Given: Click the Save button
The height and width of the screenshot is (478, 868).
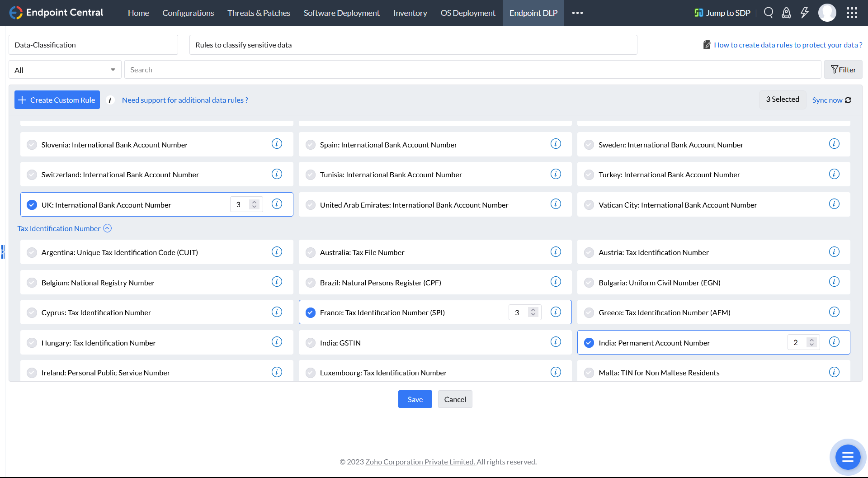Looking at the screenshot, I should [415, 399].
